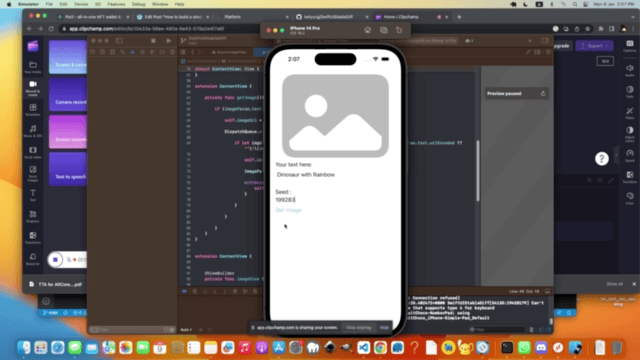The width and height of the screenshot is (640, 360).
Task: Reload the Chrome page
Action: pyautogui.click(x=51, y=29)
